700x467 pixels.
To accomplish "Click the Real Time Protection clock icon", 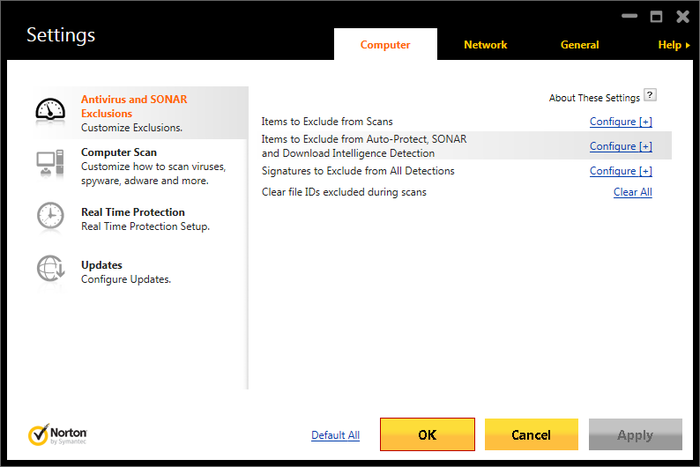I will (50, 214).
